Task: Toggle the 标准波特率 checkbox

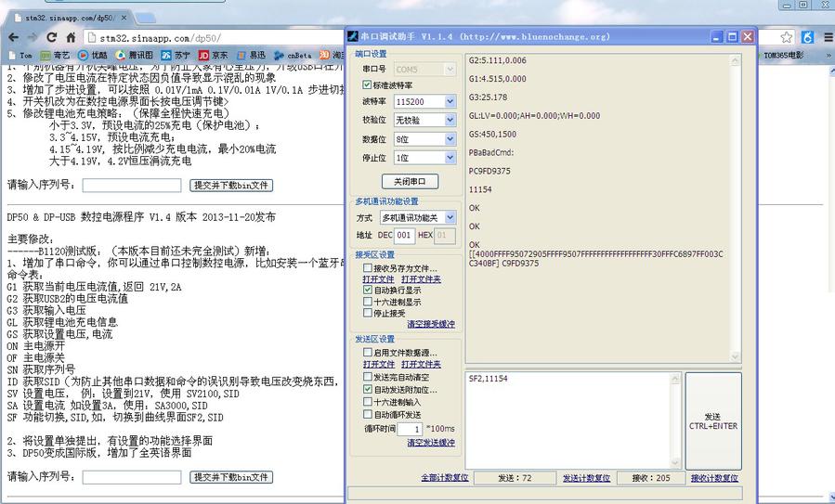Action: coord(368,84)
